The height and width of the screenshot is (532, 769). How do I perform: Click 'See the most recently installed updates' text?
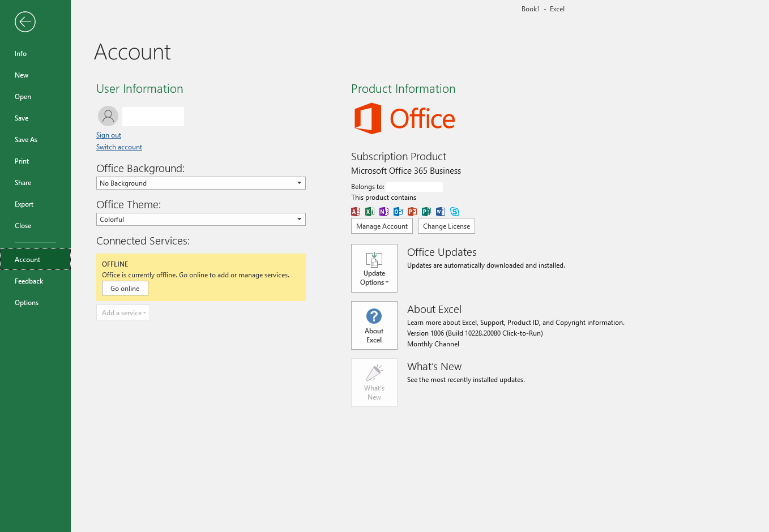pyautogui.click(x=466, y=380)
